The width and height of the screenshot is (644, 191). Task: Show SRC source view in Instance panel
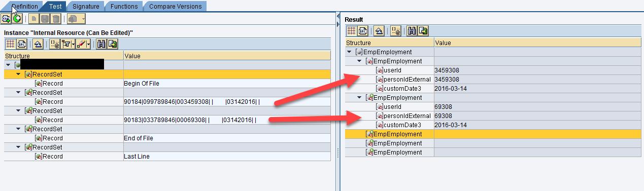click(x=21, y=44)
